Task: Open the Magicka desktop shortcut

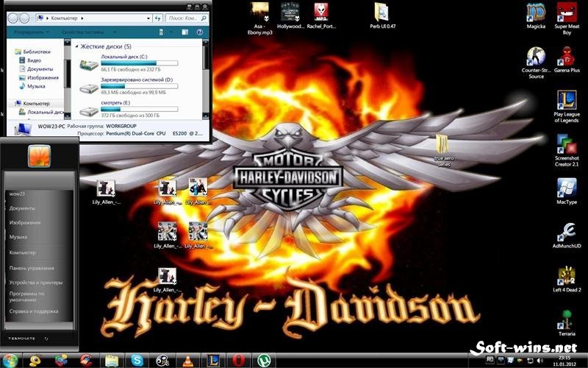Action: pos(536,15)
